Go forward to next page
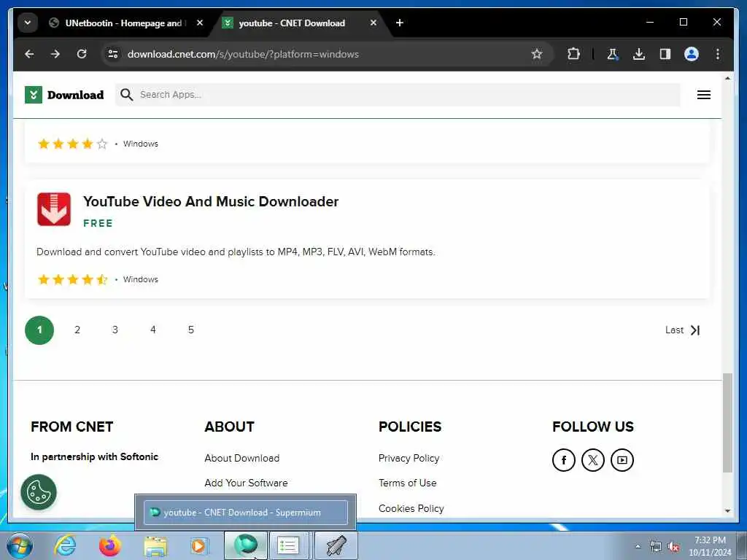The width and height of the screenshot is (747, 560). click(55, 54)
